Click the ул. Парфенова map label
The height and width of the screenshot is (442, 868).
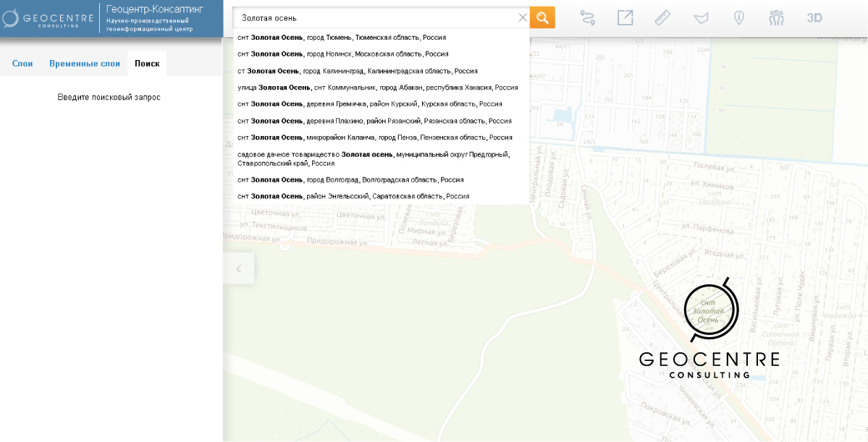pos(708,229)
